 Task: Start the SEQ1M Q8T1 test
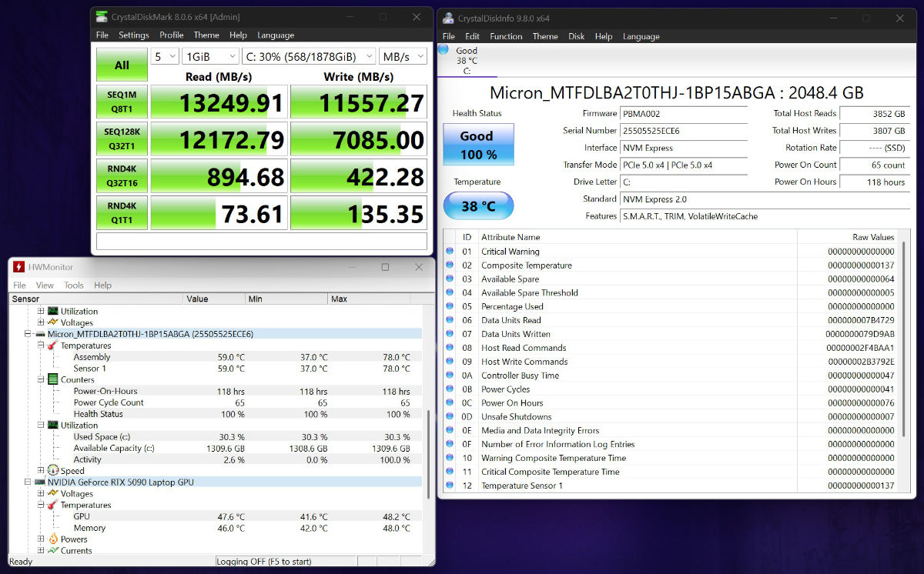click(122, 102)
